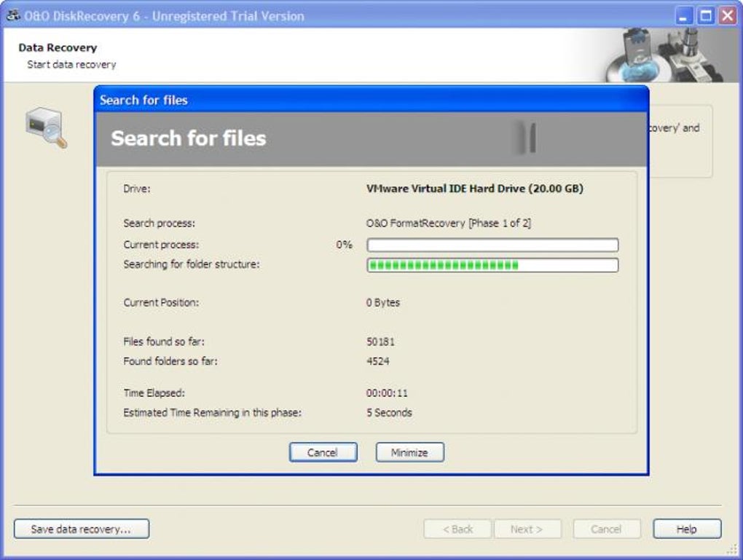Screen dimensions: 743x560
Task: Click the disabled Cancel button in wizard footer
Action: [x=607, y=529]
